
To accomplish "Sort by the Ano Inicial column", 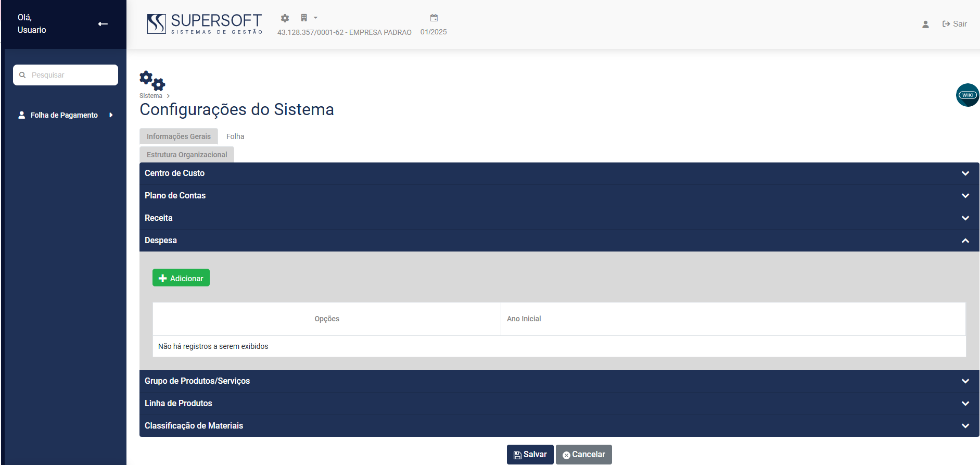I will 733,319.
